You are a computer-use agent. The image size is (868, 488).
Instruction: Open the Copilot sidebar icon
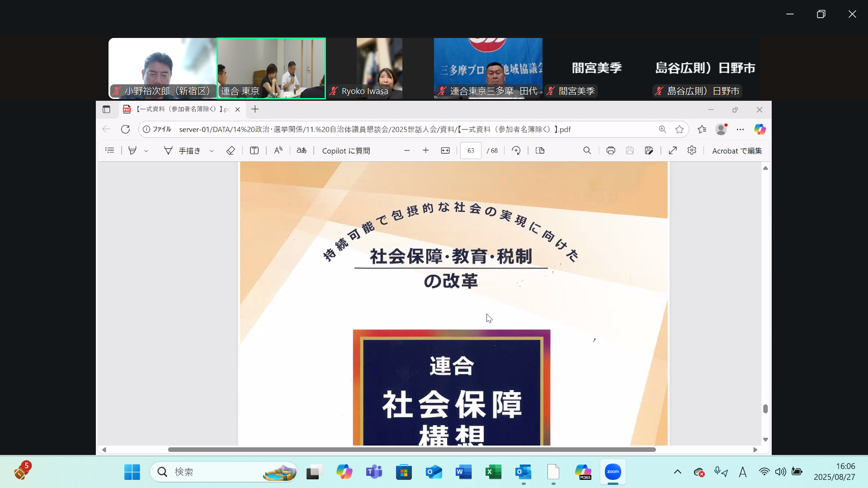pyautogui.click(x=760, y=129)
